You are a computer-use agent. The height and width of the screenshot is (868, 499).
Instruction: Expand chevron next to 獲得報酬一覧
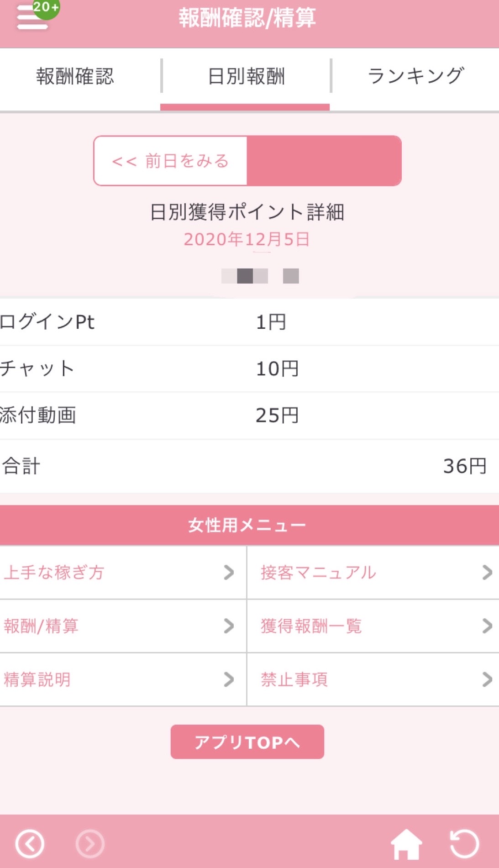coord(487,626)
